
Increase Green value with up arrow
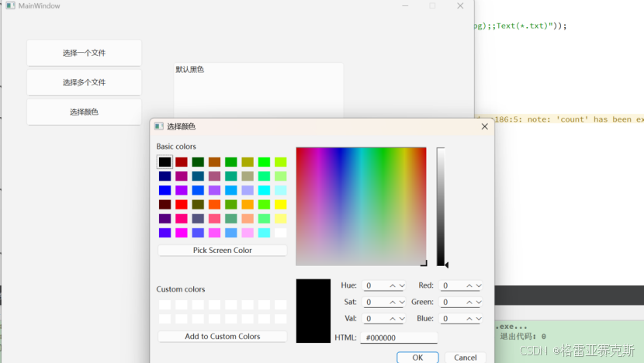[469, 302]
